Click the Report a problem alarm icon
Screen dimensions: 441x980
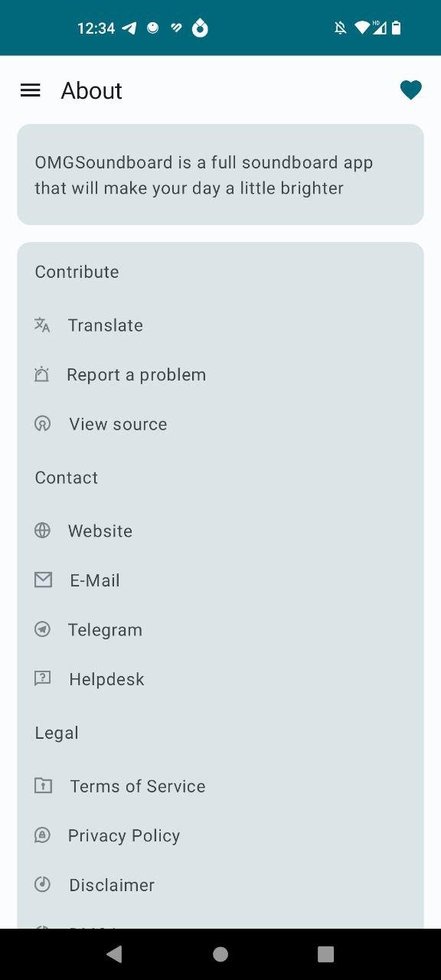tap(41, 374)
